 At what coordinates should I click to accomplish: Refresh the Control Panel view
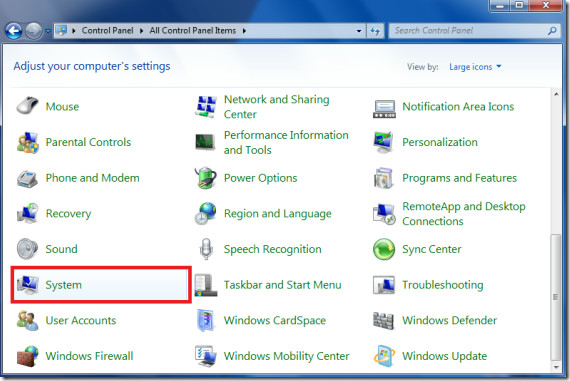click(375, 31)
